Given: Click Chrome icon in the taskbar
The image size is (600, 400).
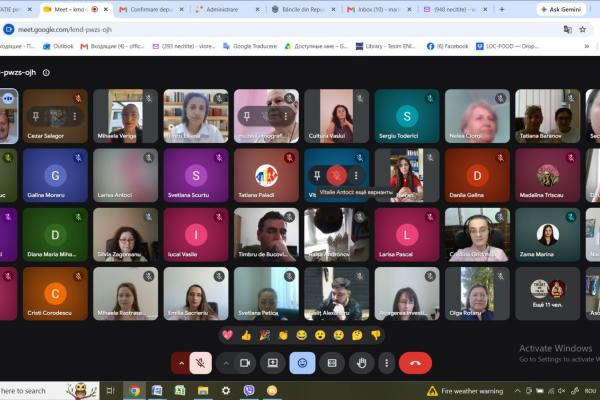Looking at the screenshot, I should point(134,390).
